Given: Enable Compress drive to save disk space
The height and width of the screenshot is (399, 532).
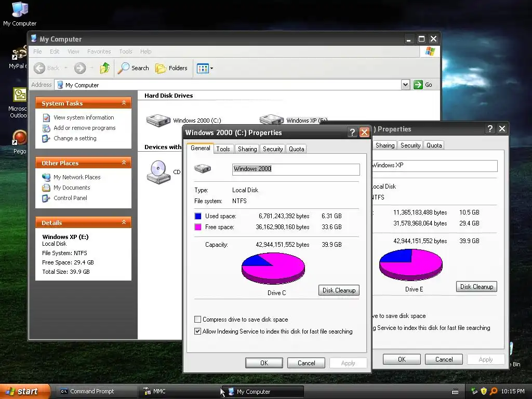Looking at the screenshot, I should [197, 320].
